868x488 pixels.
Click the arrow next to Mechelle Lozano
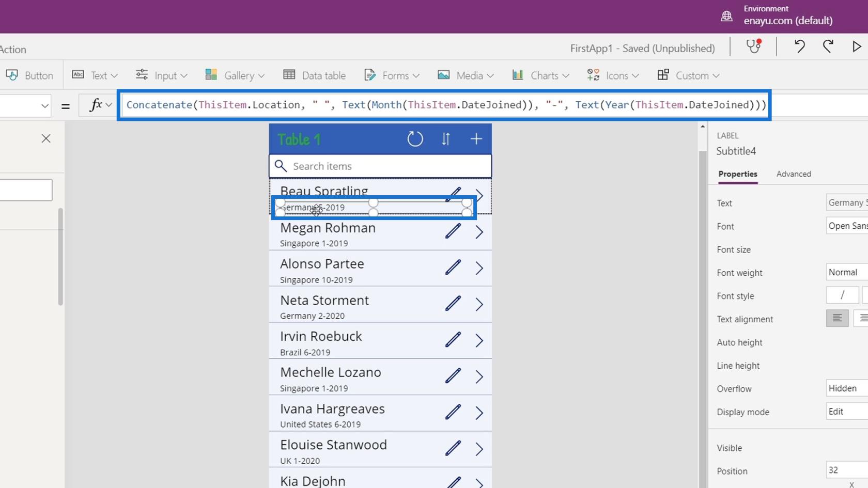pos(479,376)
